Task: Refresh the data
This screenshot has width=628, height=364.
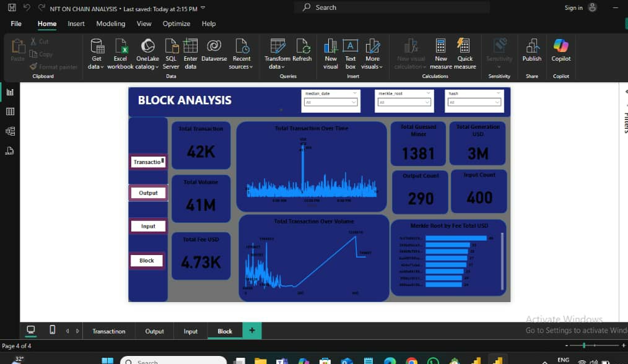Action: 302,51
